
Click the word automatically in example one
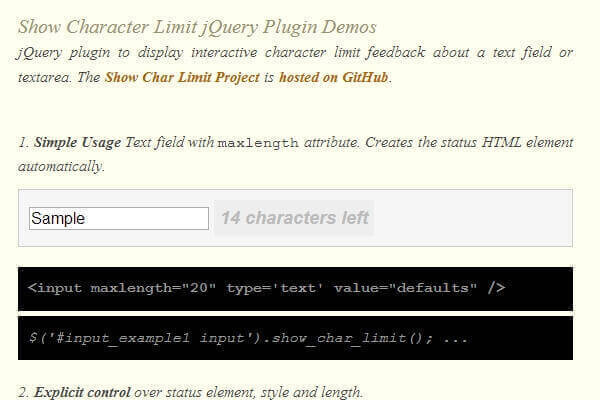click(x=60, y=166)
